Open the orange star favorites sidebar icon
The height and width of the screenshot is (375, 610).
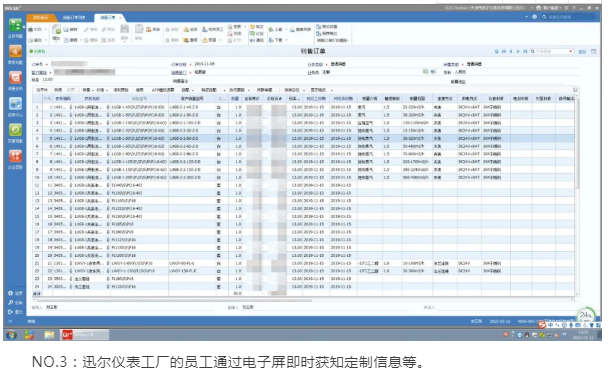click(x=15, y=51)
